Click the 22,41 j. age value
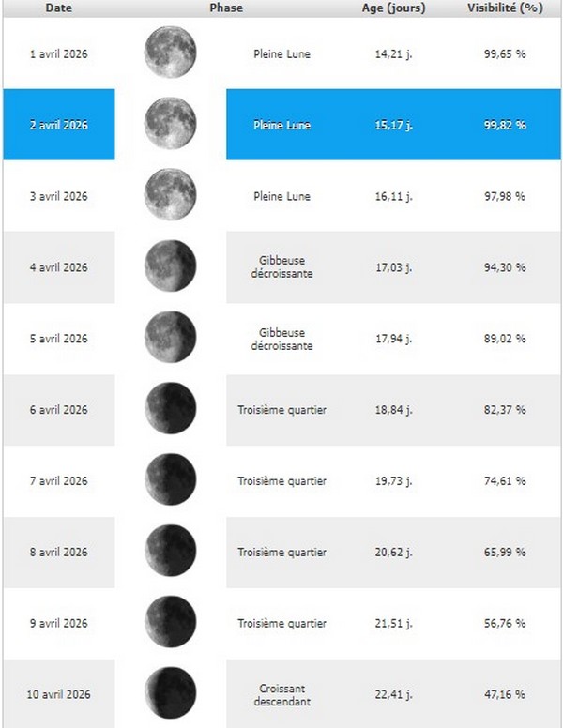563x728 pixels. pos(394,694)
